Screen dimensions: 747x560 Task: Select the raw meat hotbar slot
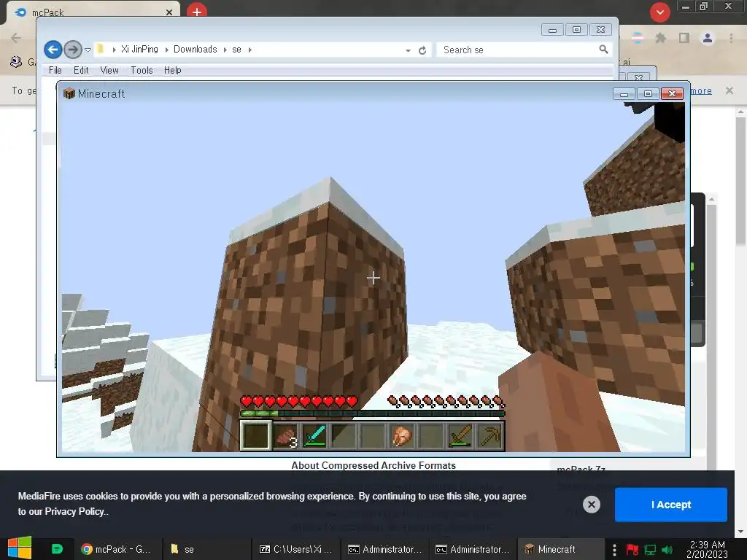(x=286, y=436)
